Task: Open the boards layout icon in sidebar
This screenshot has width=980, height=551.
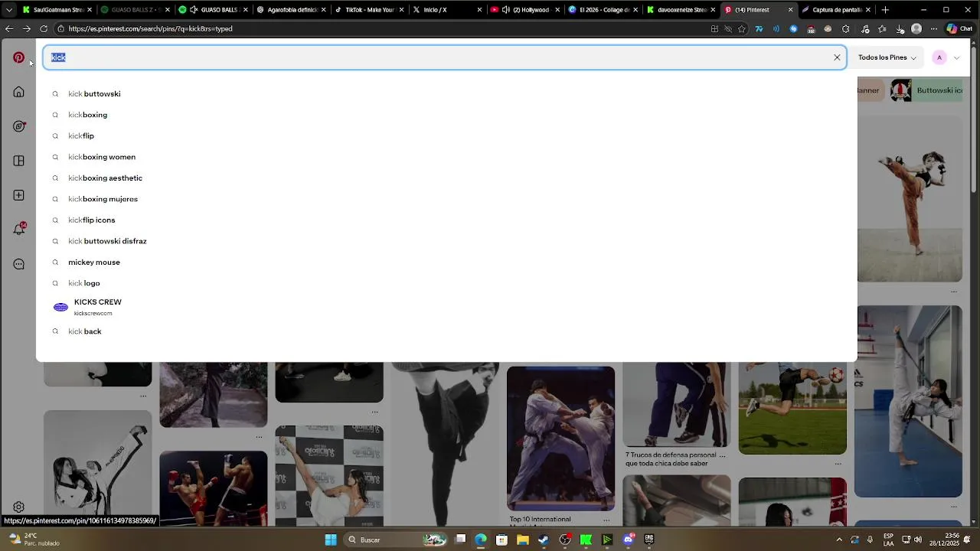Action: (x=19, y=161)
